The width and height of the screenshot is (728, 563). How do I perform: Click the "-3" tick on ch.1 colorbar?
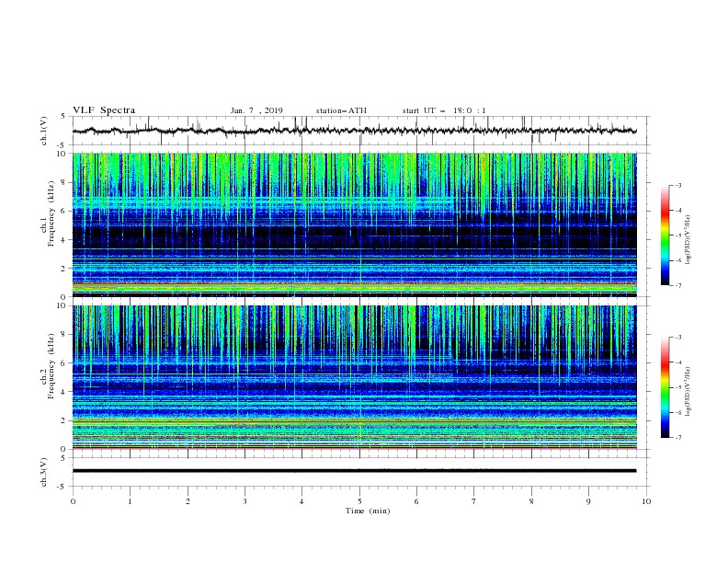678,185
